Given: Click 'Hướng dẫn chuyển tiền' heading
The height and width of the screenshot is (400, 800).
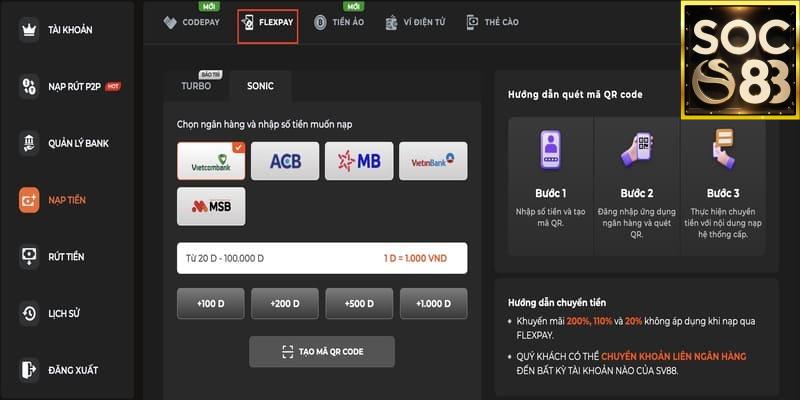Looking at the screenshot, I should point(557,303).
